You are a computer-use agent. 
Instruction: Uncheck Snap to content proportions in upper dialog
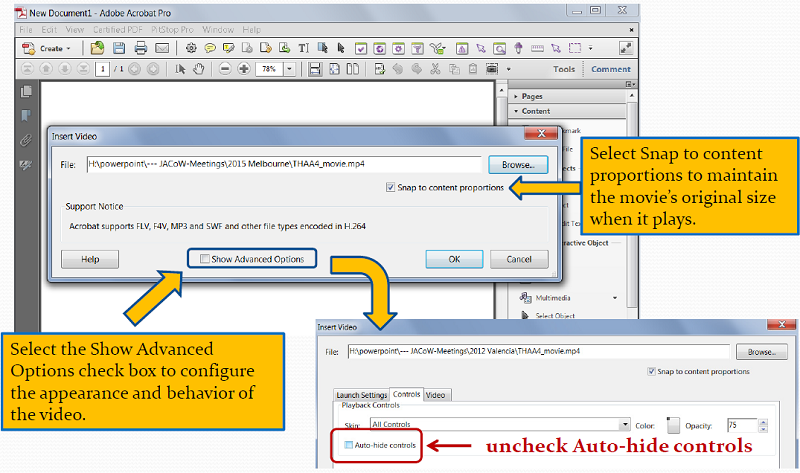click(390, 187)
